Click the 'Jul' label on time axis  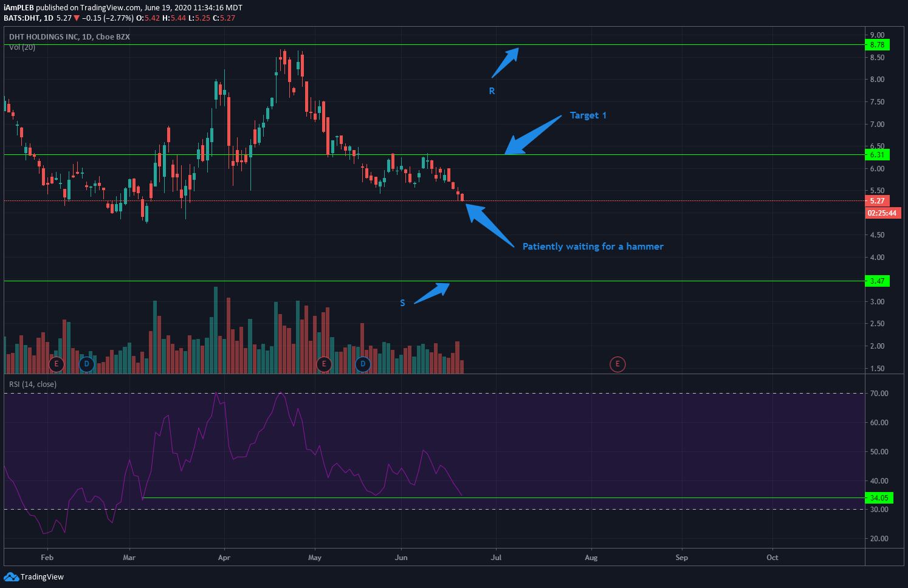coord(497,558)
